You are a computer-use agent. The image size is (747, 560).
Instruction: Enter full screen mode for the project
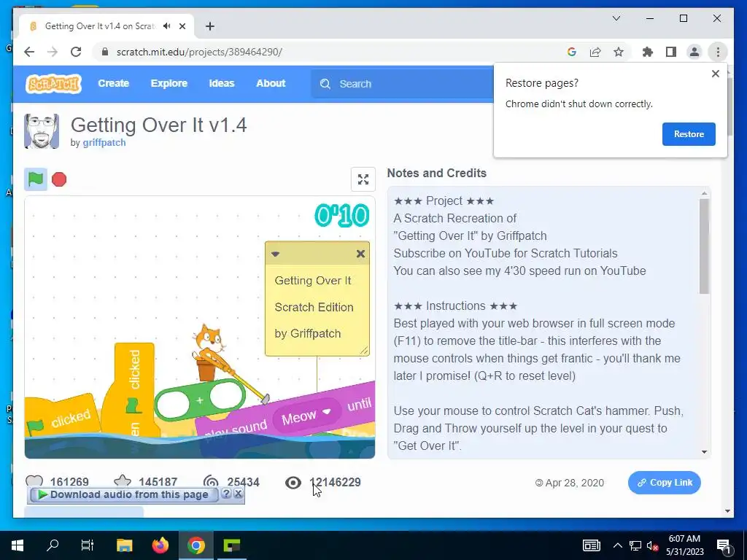click(x=363, y=179)
